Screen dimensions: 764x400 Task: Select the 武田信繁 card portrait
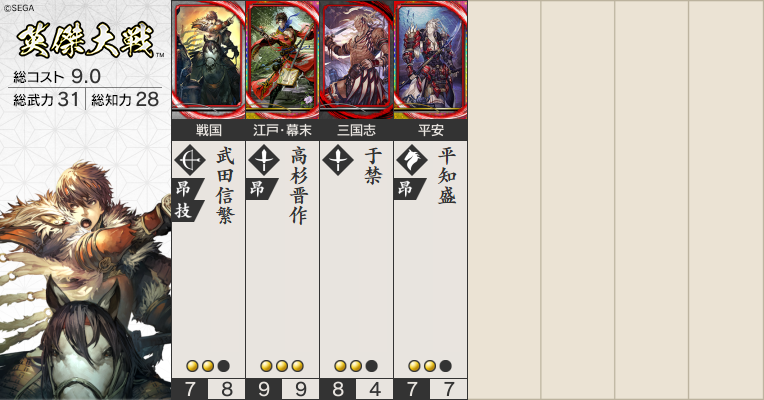(x=209, y=60)
